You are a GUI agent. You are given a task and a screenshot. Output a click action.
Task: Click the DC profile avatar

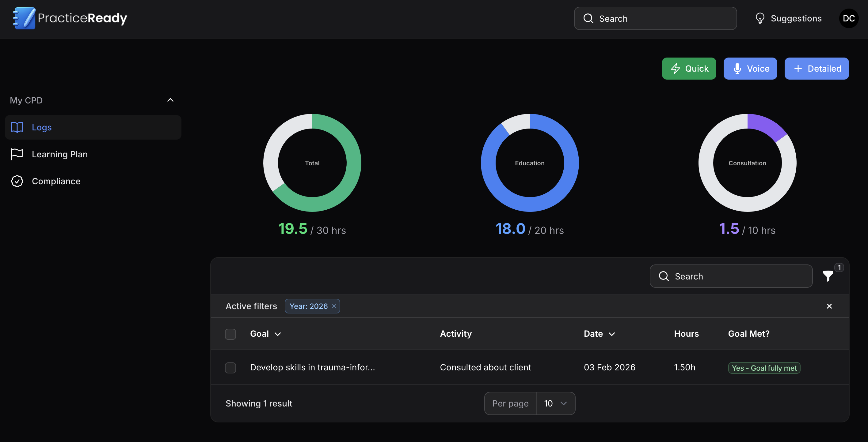(849, 18)
